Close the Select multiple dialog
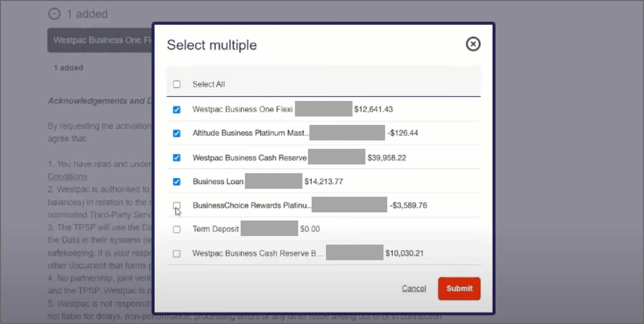Viewport: 644px width, 324px height. 473,44
